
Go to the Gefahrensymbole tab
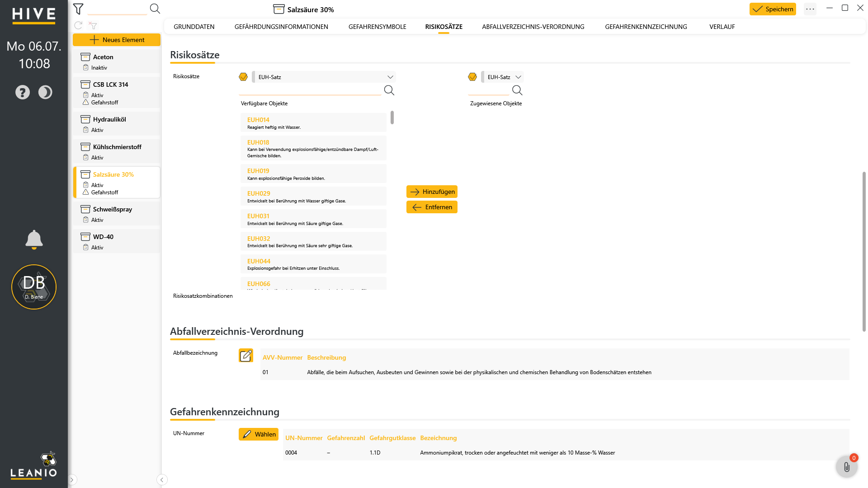coord(377,27)
